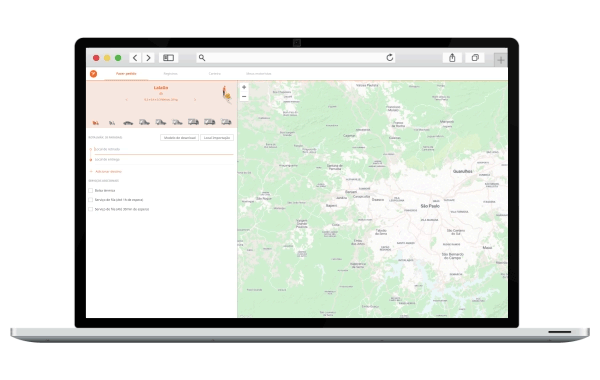Enable the Bolsa térmica checkbox
This screenshot has height=380, width=600.
pyautogui.click(x=91, y=190)
